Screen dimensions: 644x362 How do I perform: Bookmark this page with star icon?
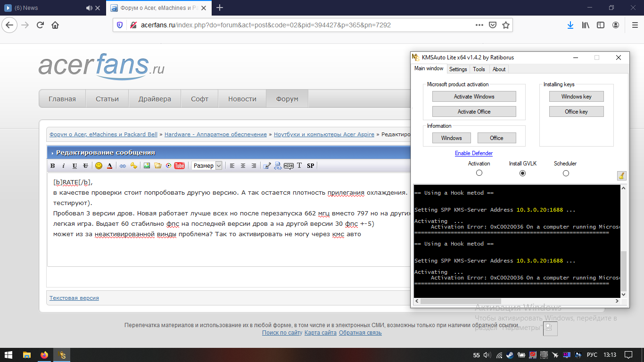pos(505,25)
